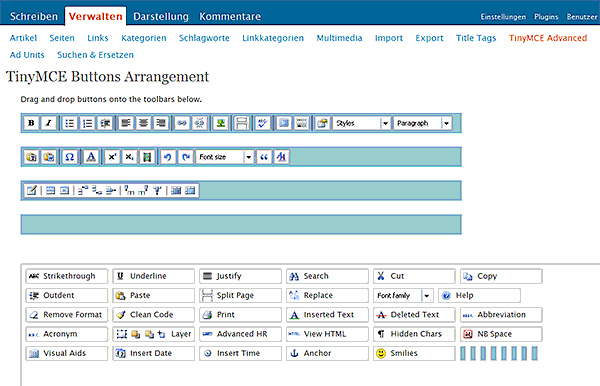The height and width of the screenshot is (386, 600).
Task: Open the Darstellung tab
Action: pyautogui.click(x=161, y=16)
